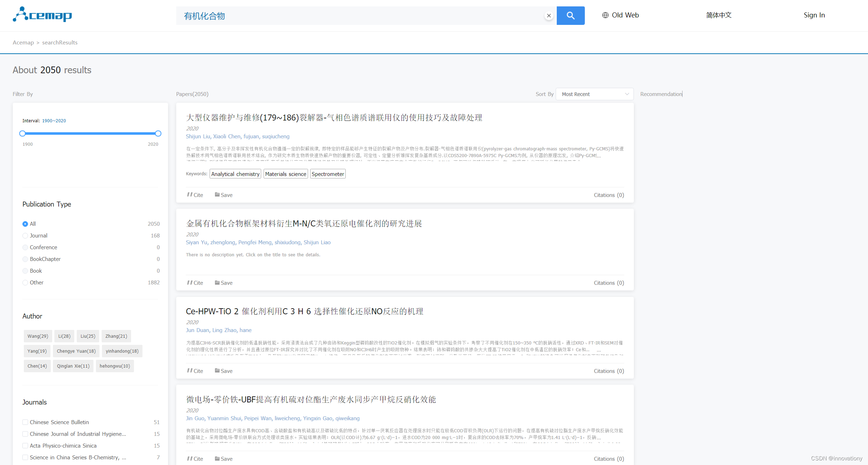Filter by author Zhang(21)
Screen dimensions: 868x465
[x=116, y=336]
